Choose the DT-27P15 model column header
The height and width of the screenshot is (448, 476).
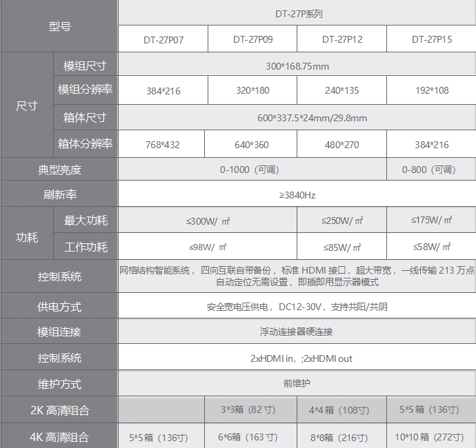click(432, 39)
